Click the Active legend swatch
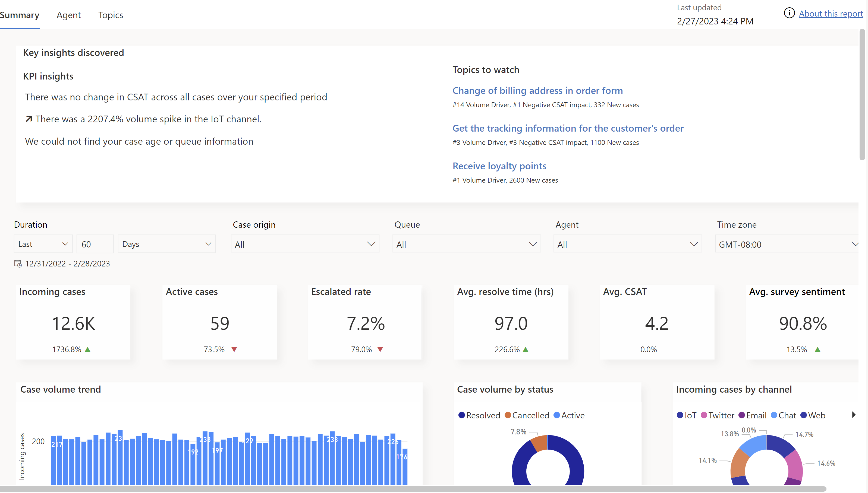This screenshot has width=868, height=493. 556,415
